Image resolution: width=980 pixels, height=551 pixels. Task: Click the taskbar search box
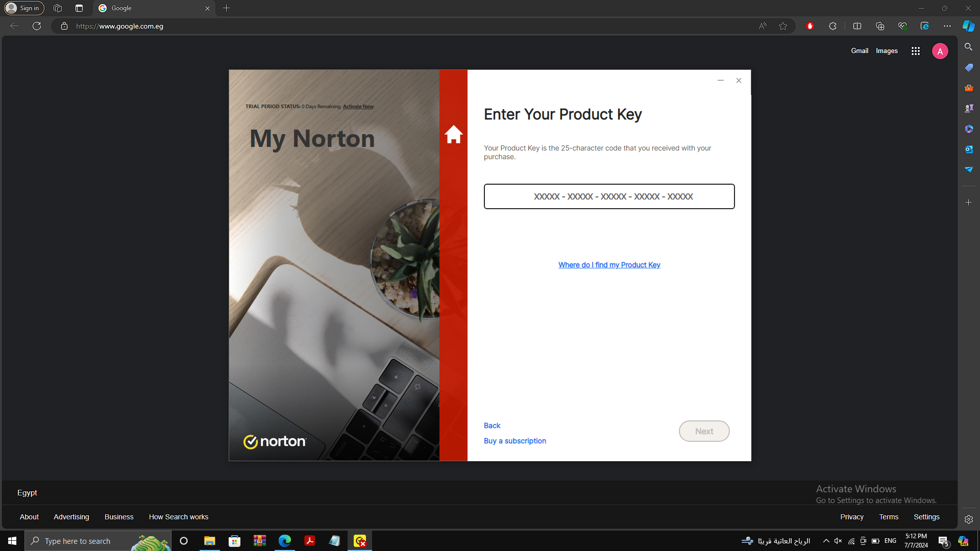tap(98, 541)
